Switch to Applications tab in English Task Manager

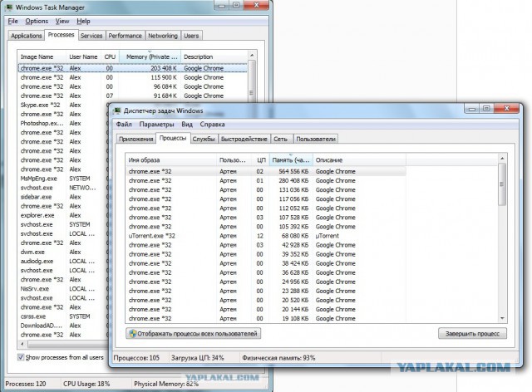click(x=26, y=36)
